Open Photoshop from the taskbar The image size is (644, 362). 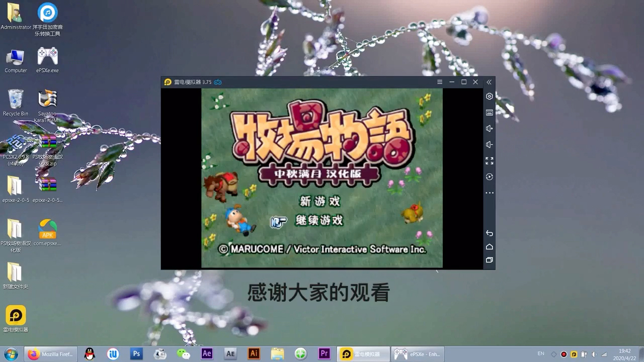136,354
